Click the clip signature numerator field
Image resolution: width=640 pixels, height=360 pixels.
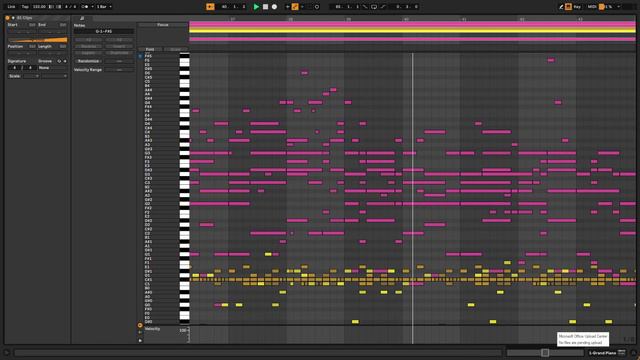[14, 68]
